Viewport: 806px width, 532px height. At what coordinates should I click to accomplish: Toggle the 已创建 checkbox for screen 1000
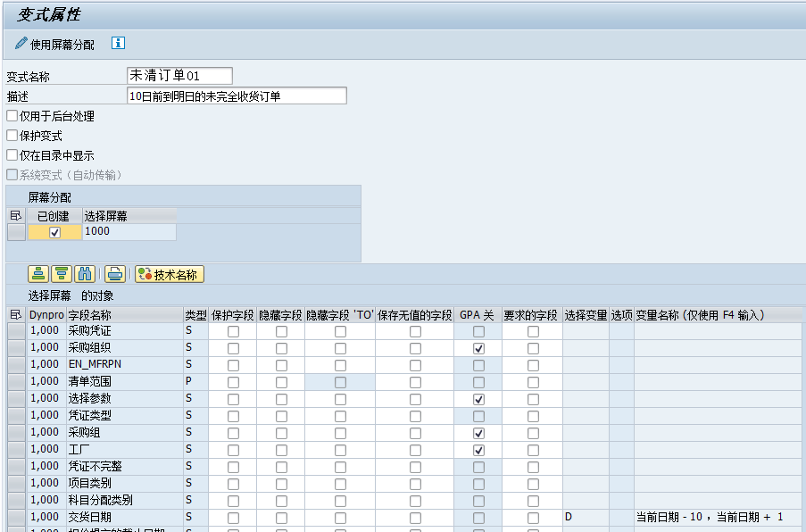point(54,232)
